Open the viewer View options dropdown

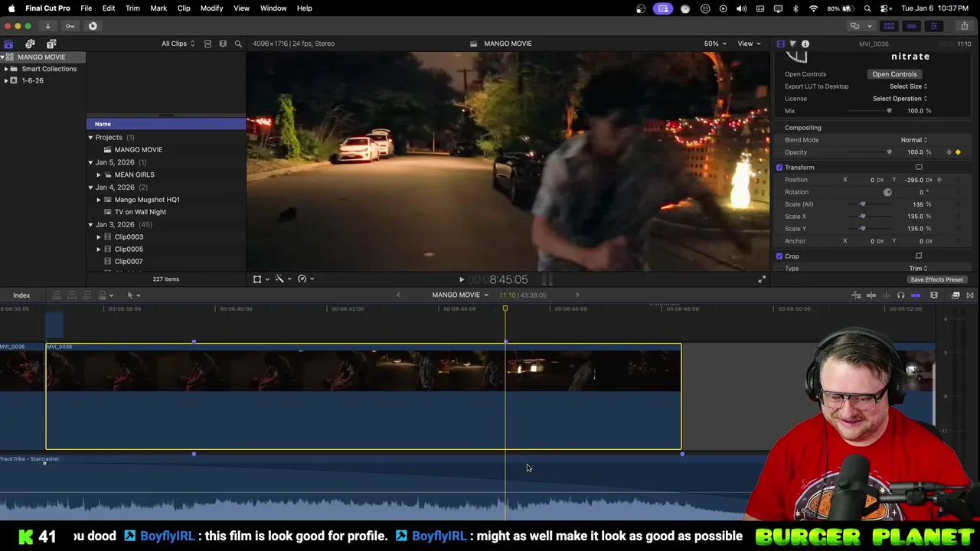tap(749, 44)
